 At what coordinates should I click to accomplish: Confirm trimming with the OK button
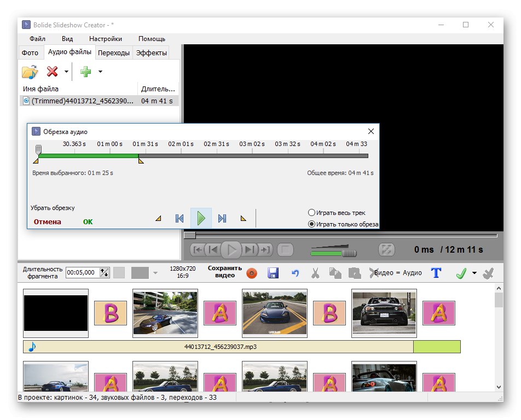tap(88, 222)
